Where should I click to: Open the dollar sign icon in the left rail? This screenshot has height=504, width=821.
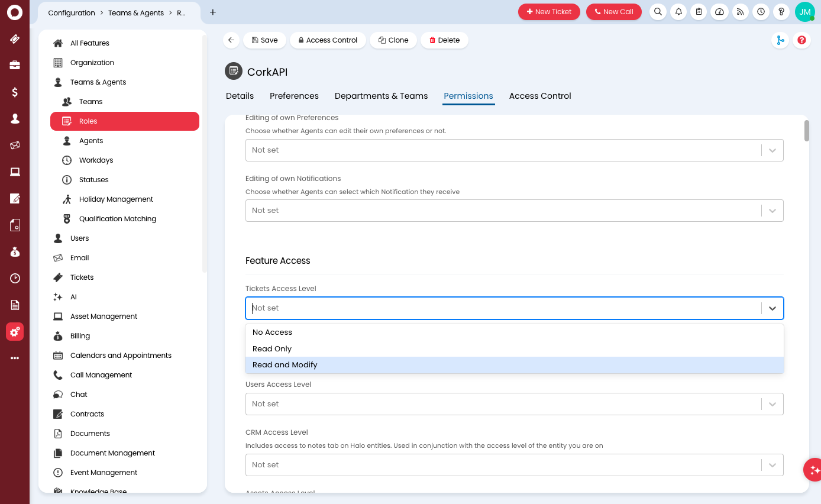[15, 92]
